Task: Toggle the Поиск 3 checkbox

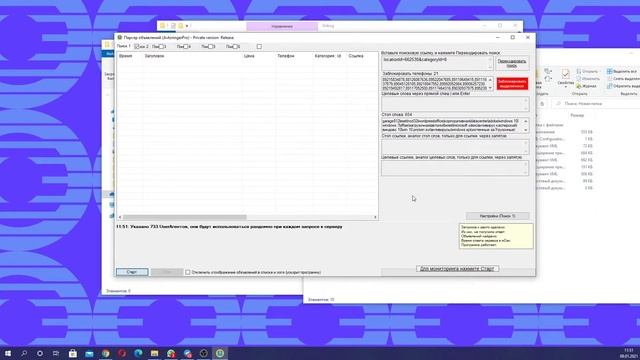Action: pyautogui.click(x=162, y=47)
